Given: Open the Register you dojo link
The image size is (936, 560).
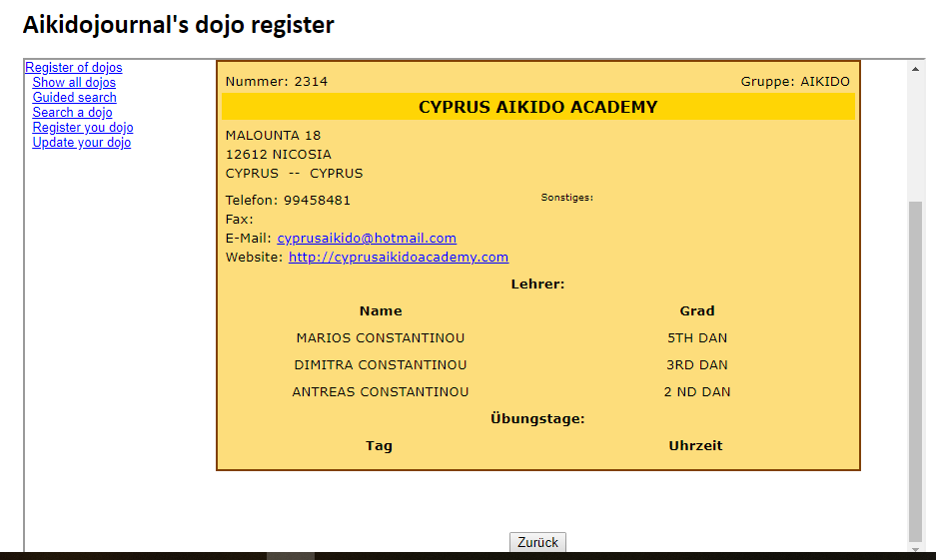Looking at the screenshot, I should [x=82, y=128].
